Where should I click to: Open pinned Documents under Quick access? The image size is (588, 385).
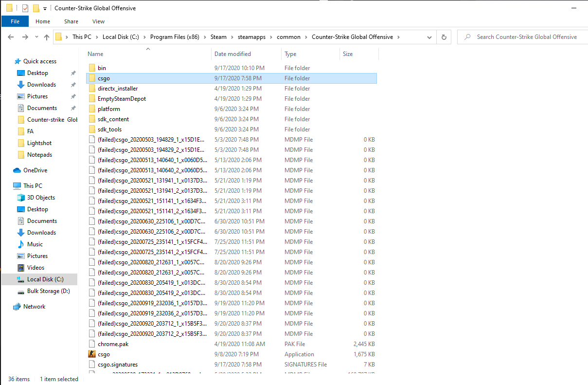[x=42, y=108]
